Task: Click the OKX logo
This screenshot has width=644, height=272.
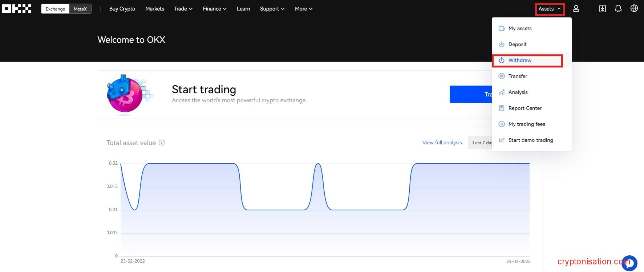Action: point(17,9)
